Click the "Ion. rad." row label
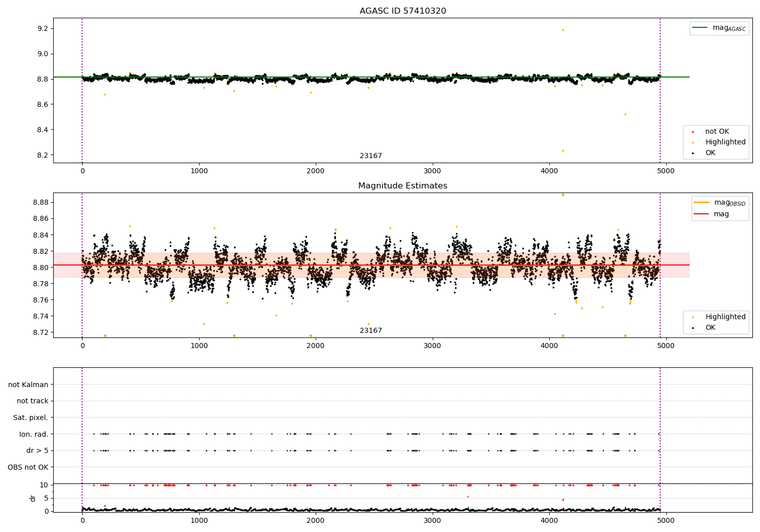Viewport: 760px width, 532px height. [34, 434]
